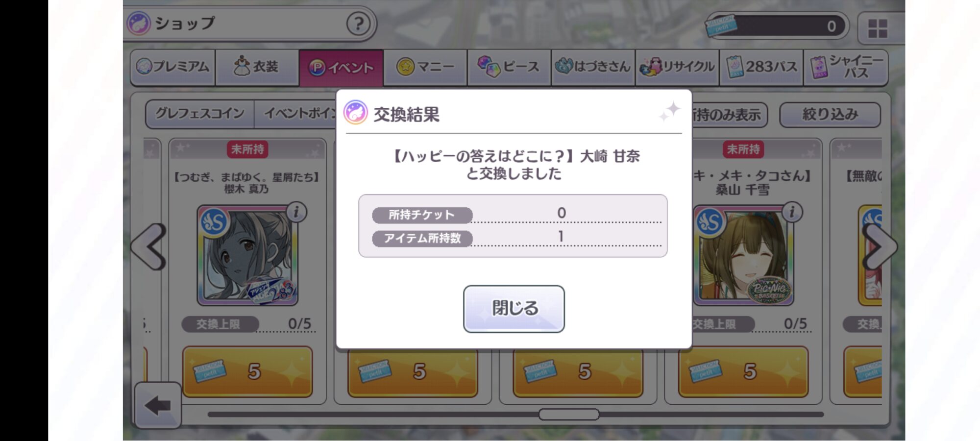The width and height of the screenshot is (980, 441).
Task: Click the back arrow icon
Action: (x=157, y=406)
